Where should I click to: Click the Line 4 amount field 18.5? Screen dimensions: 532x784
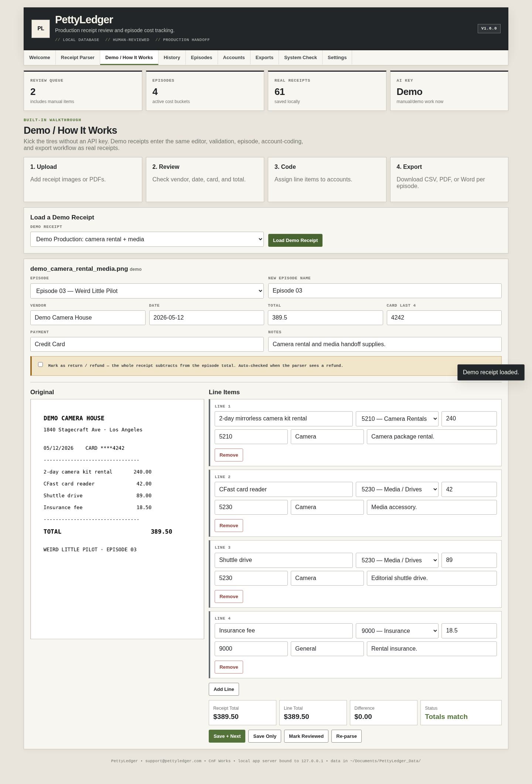point(469,631)
